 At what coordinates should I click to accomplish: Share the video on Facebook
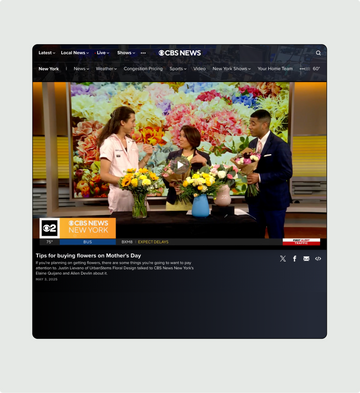(x=295, y=259)
